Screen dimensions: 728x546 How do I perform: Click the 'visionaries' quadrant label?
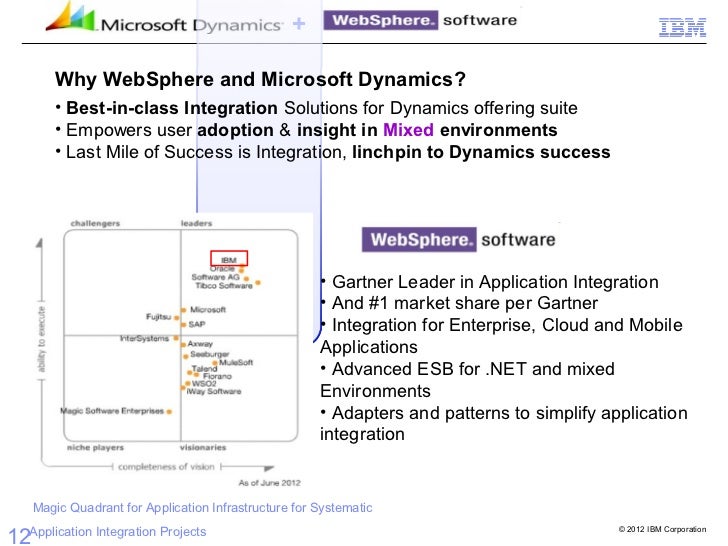pyautogui.click(x=203, y=448)
